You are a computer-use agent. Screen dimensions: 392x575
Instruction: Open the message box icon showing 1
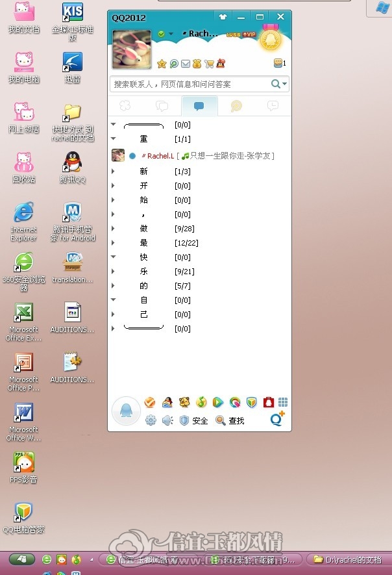(x=280, y=63)
